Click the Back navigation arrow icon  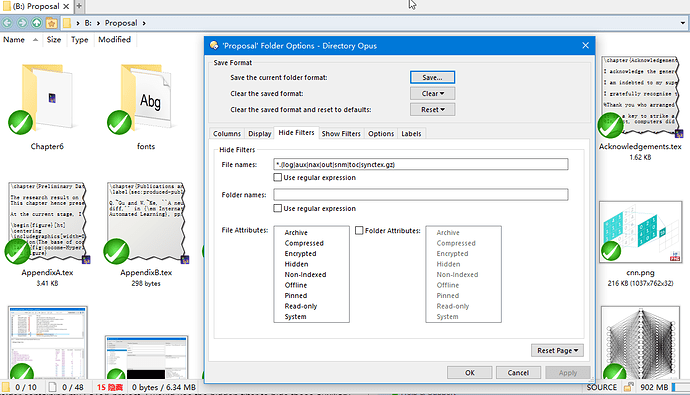(7, 23)
